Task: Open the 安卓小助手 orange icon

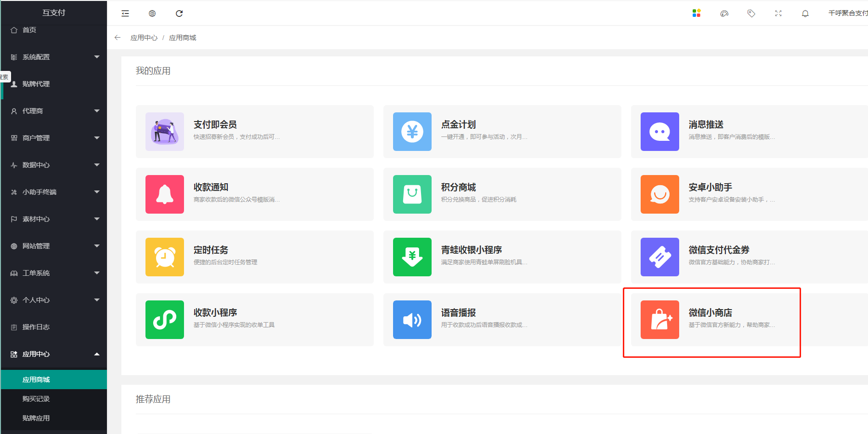Action: (x=660, y=194)
